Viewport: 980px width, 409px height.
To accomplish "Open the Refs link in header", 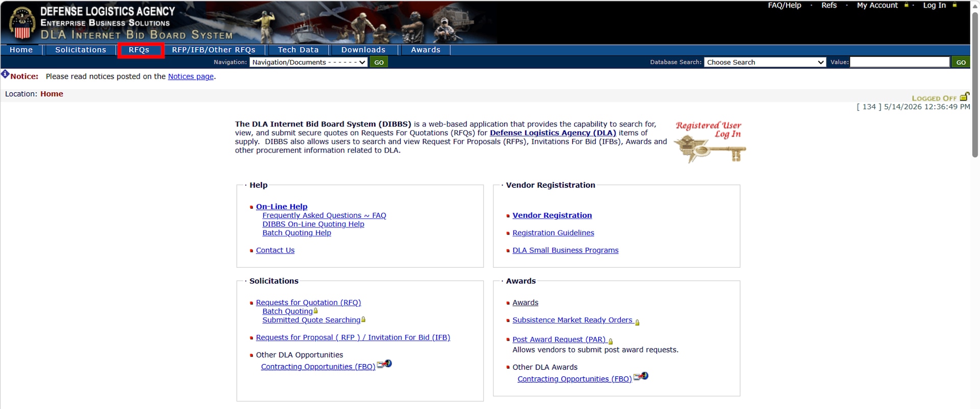I will 829,5.
